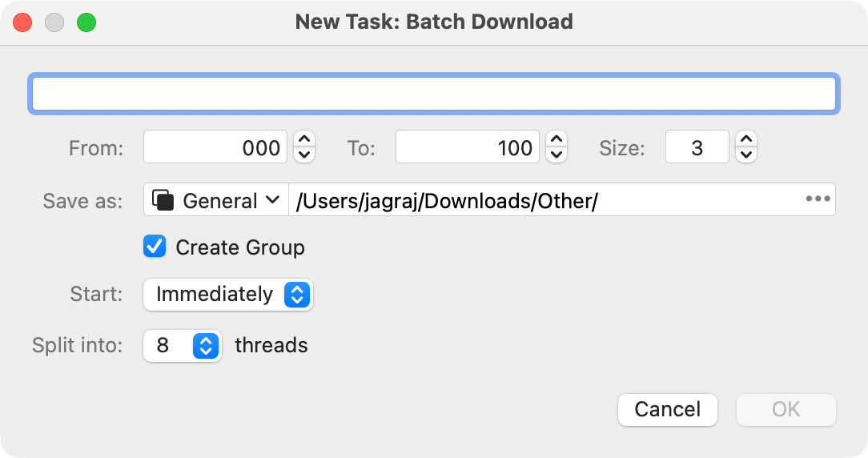Click the save path text field

545,200
